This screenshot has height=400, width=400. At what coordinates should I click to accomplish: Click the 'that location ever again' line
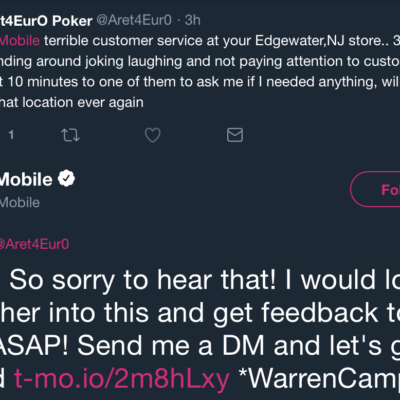pyautogui.click(x=72, y=102)
